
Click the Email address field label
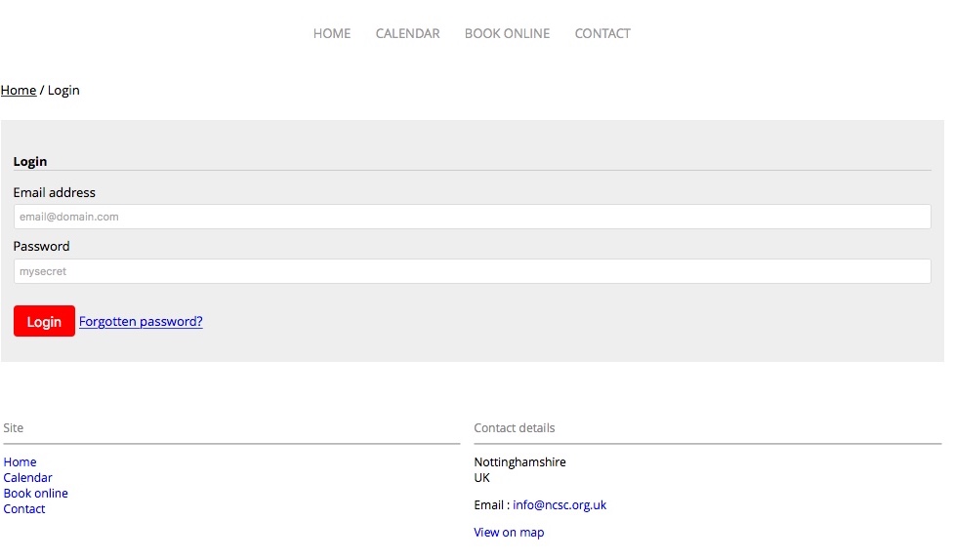54,193
